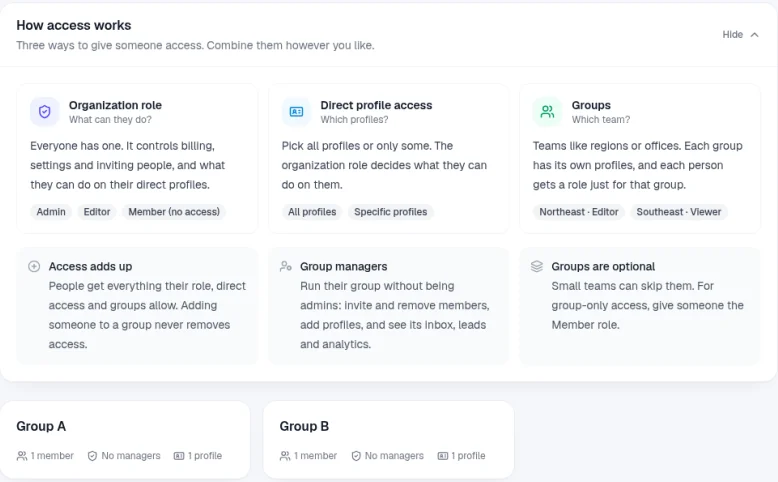Click the shield icon in Group A card
The height and width of the screenshot is (482, 778).
[92, 456]
